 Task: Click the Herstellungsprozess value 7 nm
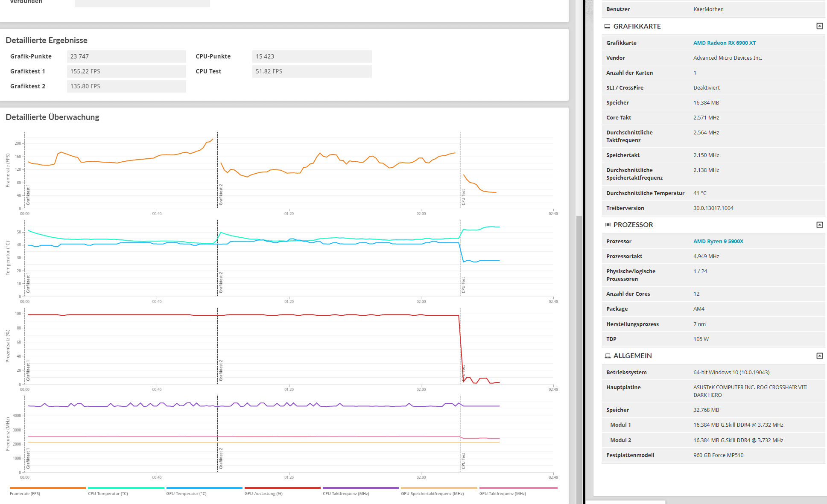point(699,324)
